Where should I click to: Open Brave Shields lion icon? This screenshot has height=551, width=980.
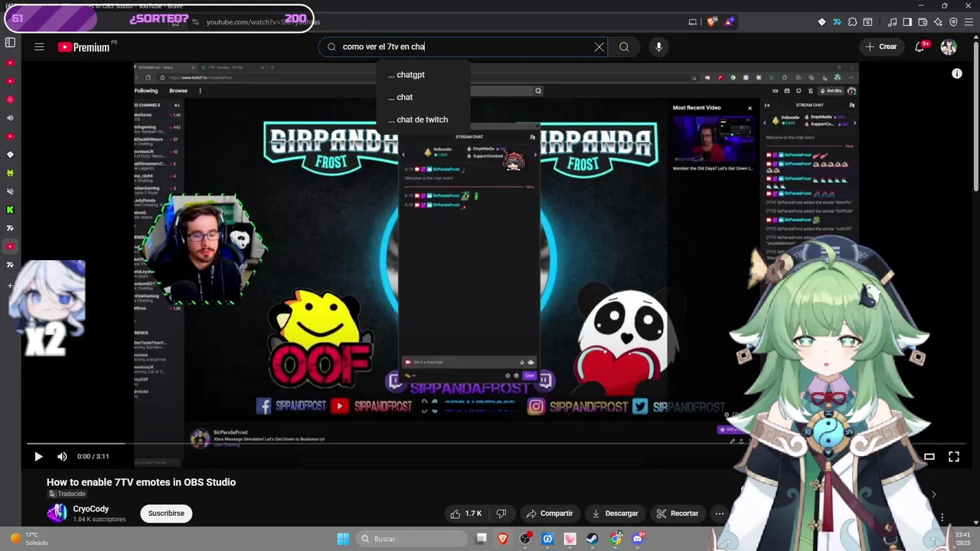(x=711, y=21)
